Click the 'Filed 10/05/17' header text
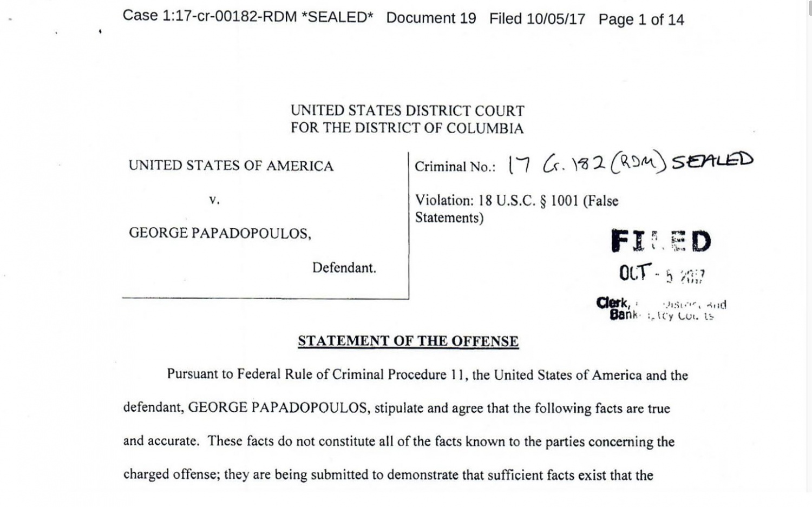This screenshot has width=812, height=507. [x=537, y=19]
